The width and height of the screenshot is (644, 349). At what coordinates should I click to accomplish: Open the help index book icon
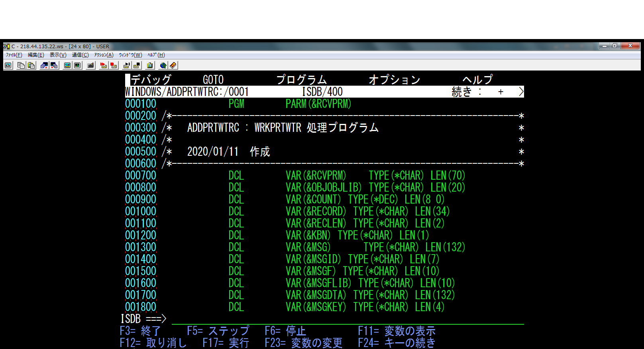173,65
